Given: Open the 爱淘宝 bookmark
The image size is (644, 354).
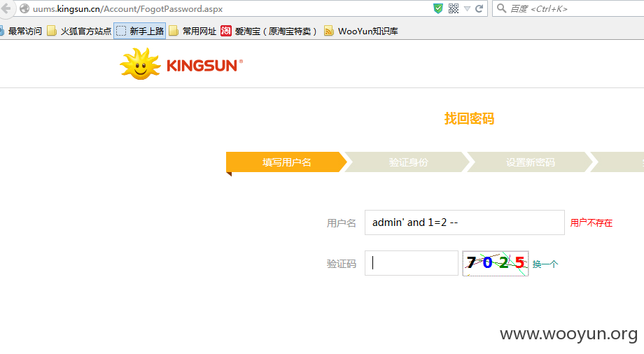Looking at the screenshot, I should pyautogui.click(x=269, y=31).
